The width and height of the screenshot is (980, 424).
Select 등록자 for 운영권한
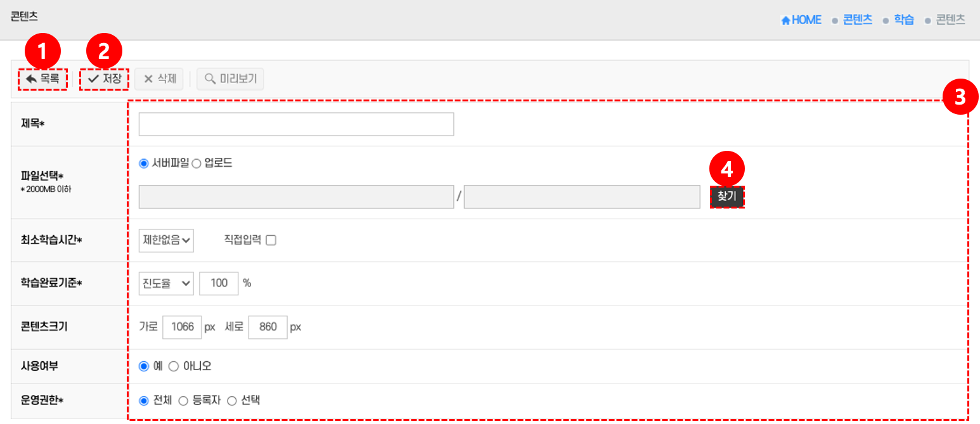[184, 401]
